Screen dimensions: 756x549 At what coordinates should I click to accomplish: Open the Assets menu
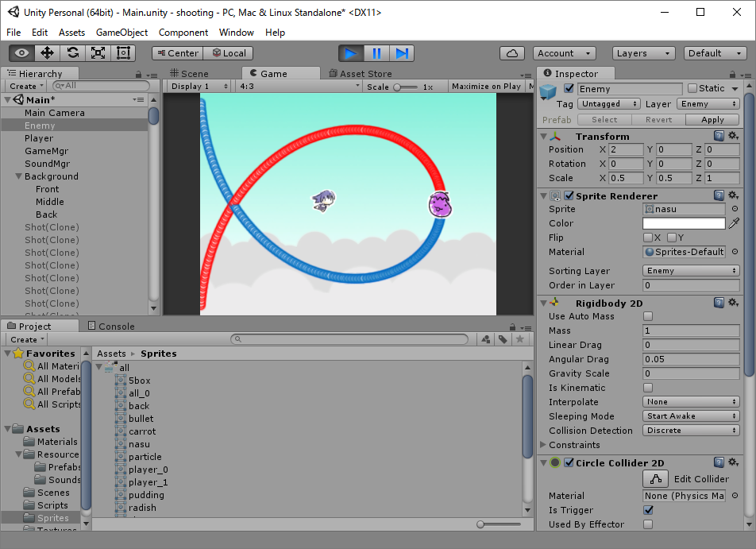point(71,33)
